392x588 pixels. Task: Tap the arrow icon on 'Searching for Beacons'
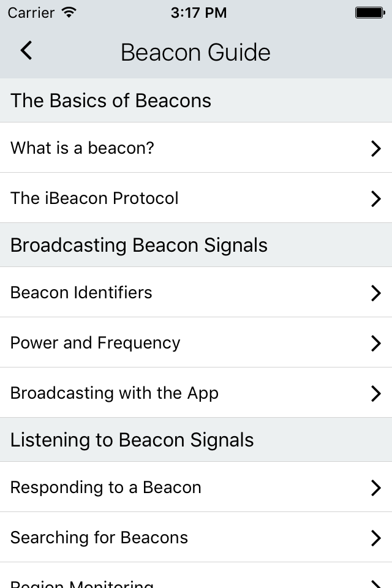pyautogui.click(x=376, y=538)
